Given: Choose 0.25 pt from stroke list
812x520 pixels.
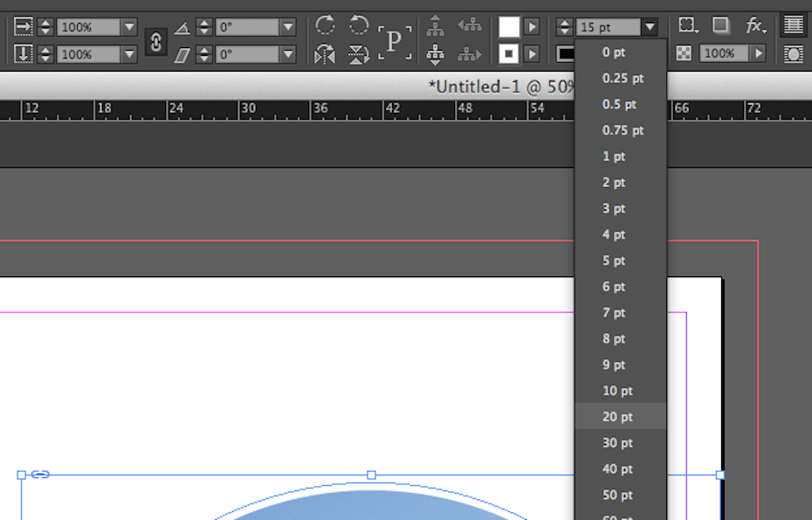Looking at the screenshot, I should click(x=623, y=78).
